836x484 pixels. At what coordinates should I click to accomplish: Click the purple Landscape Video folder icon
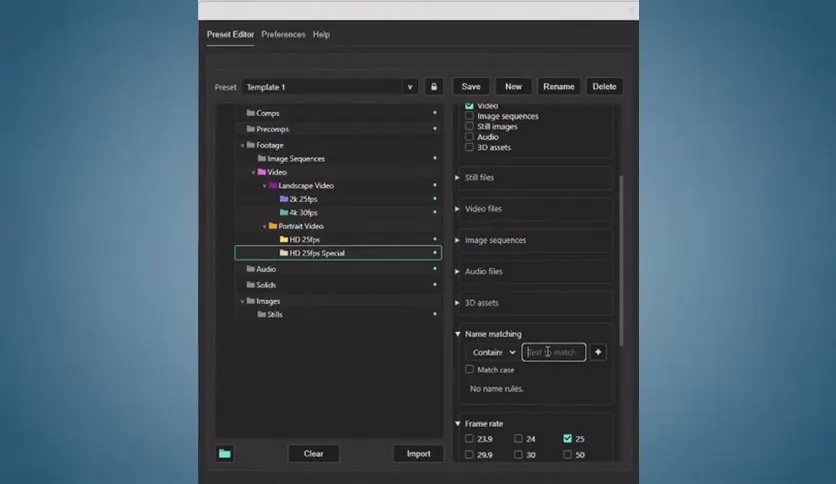pyautogui.click(x=272, y=185)
